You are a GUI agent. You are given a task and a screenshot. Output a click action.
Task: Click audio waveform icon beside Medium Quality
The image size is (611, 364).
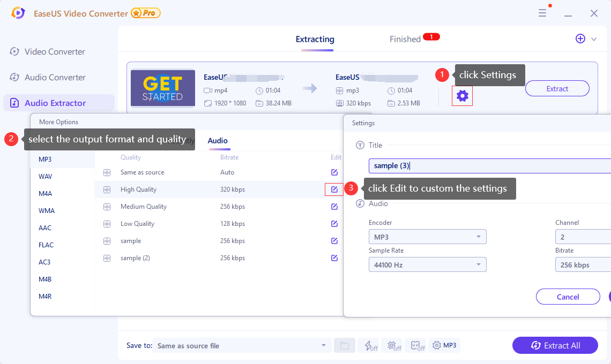[x=107, y=207]
